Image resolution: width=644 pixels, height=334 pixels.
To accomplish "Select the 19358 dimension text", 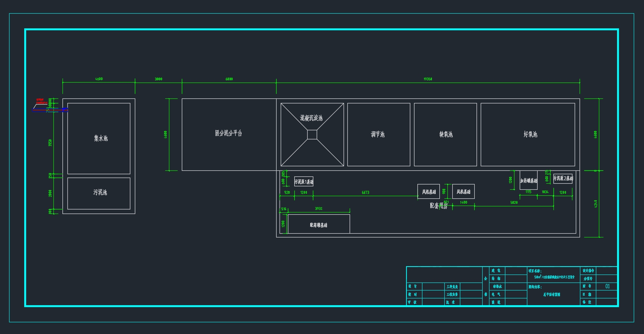I will pyautogui.click(x=428, y=79).
